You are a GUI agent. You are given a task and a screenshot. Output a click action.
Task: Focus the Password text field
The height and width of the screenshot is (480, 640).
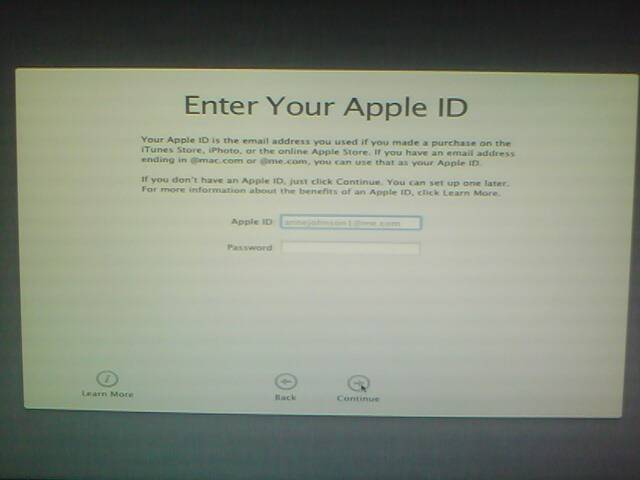[350, 248]
